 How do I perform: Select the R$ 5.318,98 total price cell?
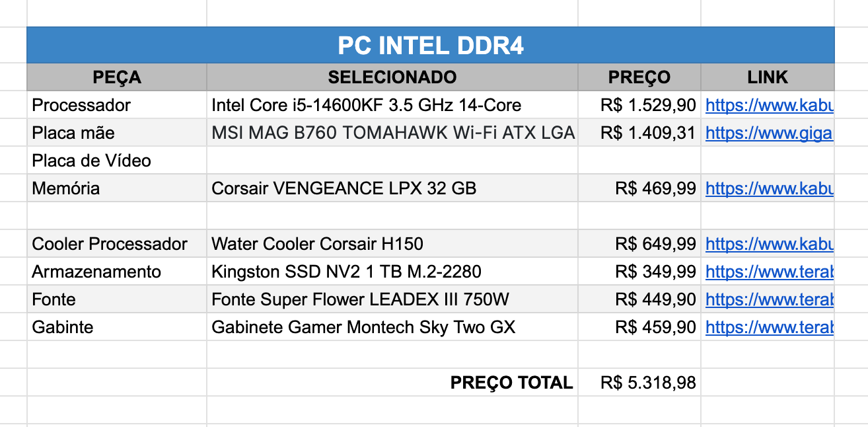pyautogui.click(x=639, y=383)
